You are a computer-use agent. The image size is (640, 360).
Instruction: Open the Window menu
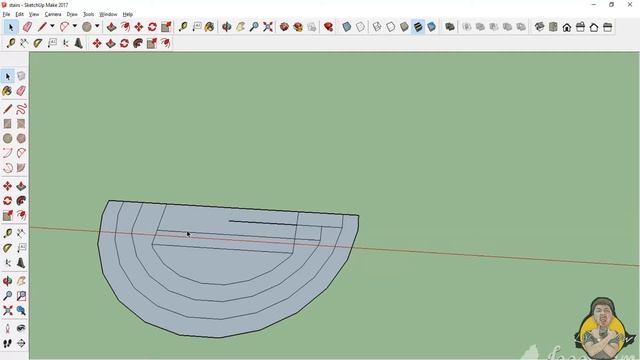coord(108,14)
